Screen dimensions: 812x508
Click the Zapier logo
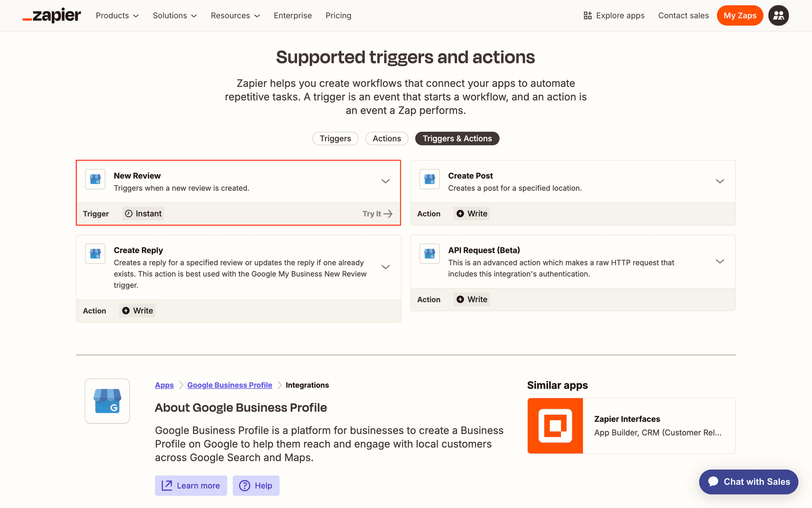(52, 15)
